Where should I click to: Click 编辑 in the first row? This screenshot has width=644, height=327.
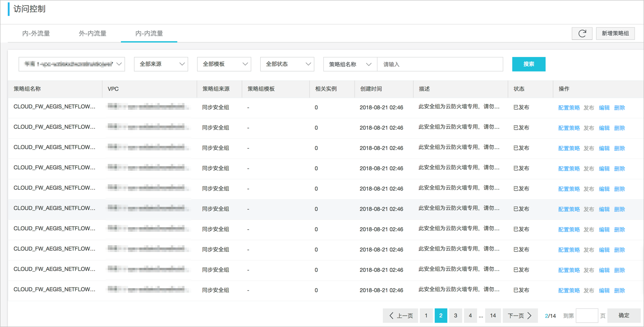(604, 108)
